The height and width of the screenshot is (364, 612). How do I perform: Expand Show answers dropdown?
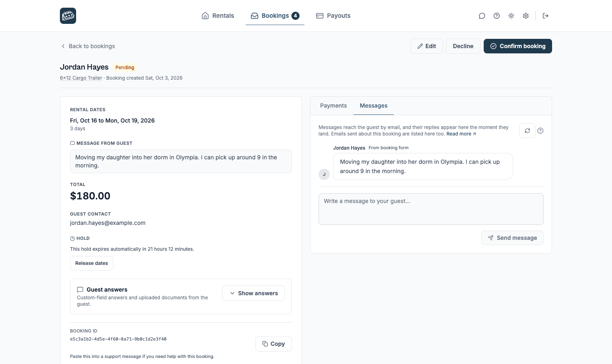[x=253, y=293]
